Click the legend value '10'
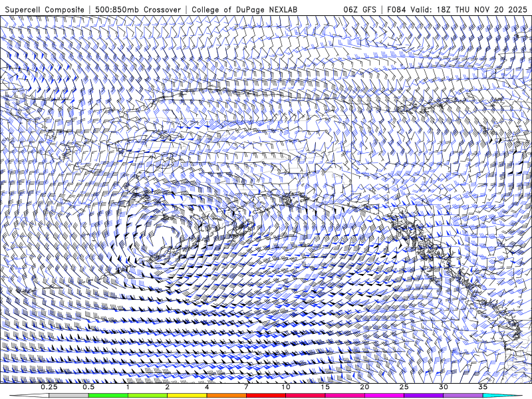The width and height of the screenshot is (532, 399). [x=286, y=387]
